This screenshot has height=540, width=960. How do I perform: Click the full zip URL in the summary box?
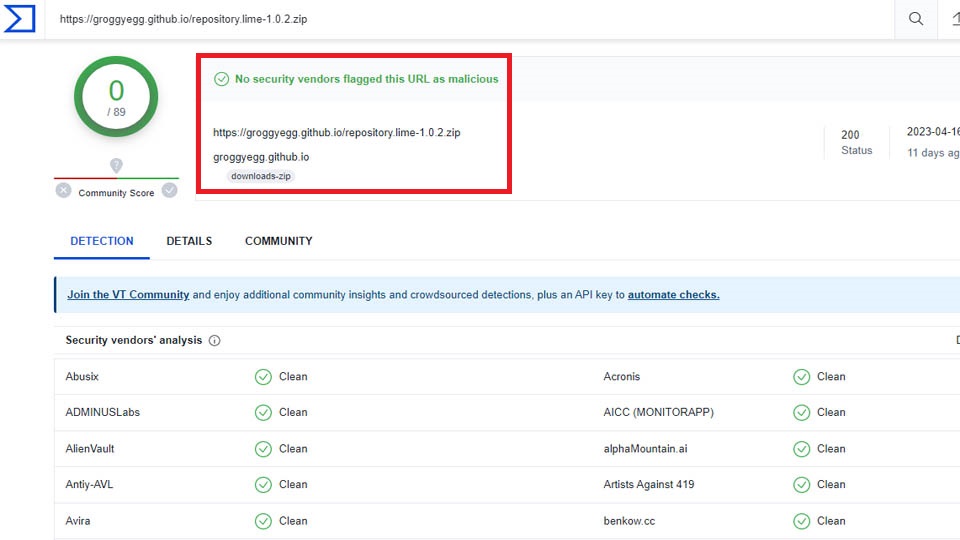coord(337,133)
